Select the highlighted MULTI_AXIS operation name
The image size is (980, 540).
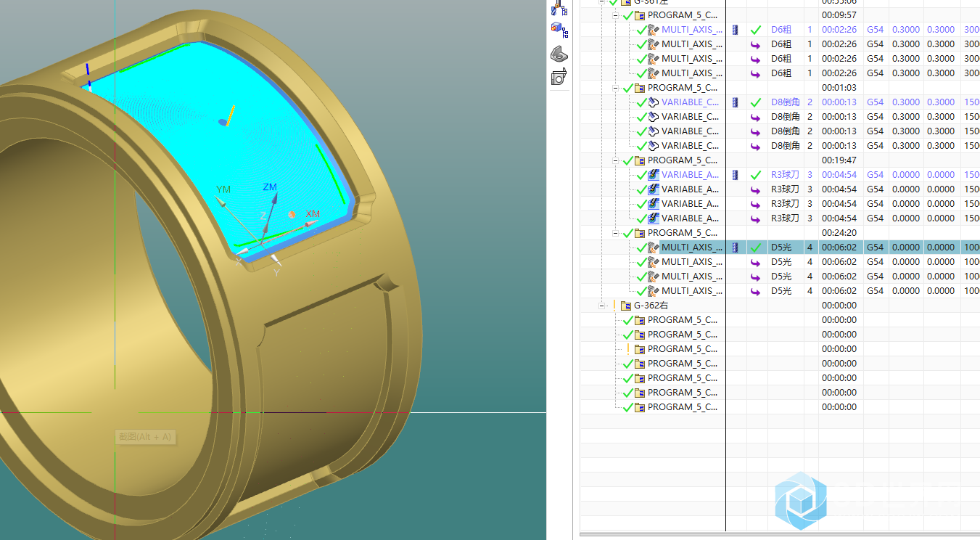(692, 247)
